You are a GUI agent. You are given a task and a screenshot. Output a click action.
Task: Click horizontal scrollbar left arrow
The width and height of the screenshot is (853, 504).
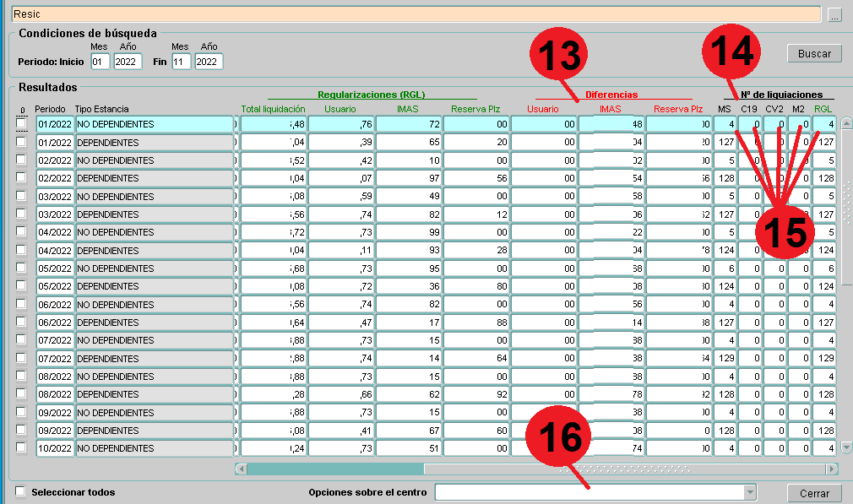click(x=241, y=469)
